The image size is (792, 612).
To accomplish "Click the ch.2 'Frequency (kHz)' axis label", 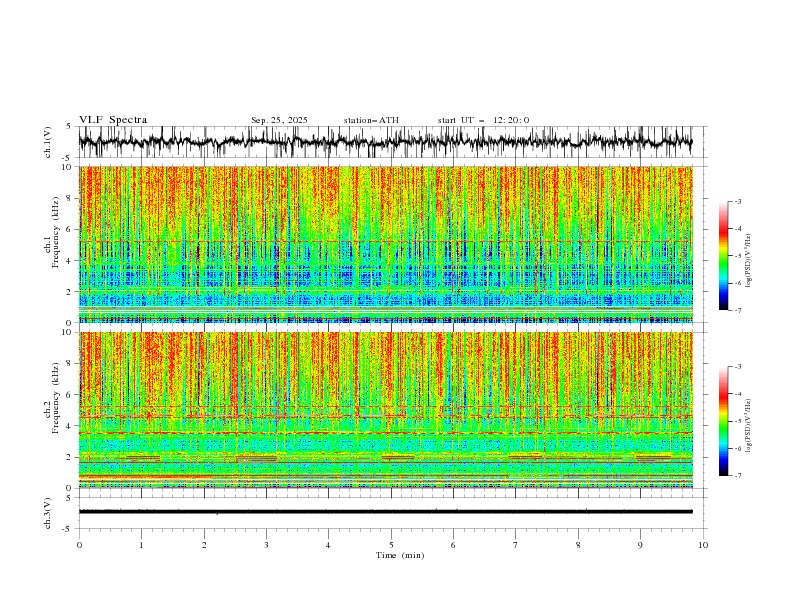I will click(56, 398).
